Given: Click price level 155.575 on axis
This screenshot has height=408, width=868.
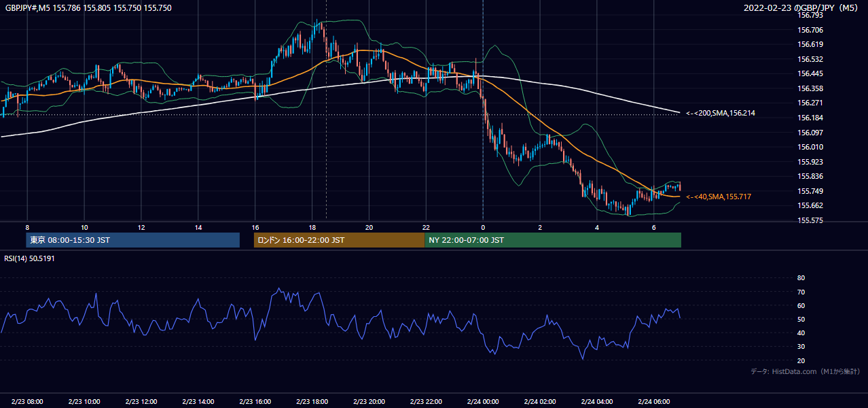Looking at the screenshot, I should point(810,220).
